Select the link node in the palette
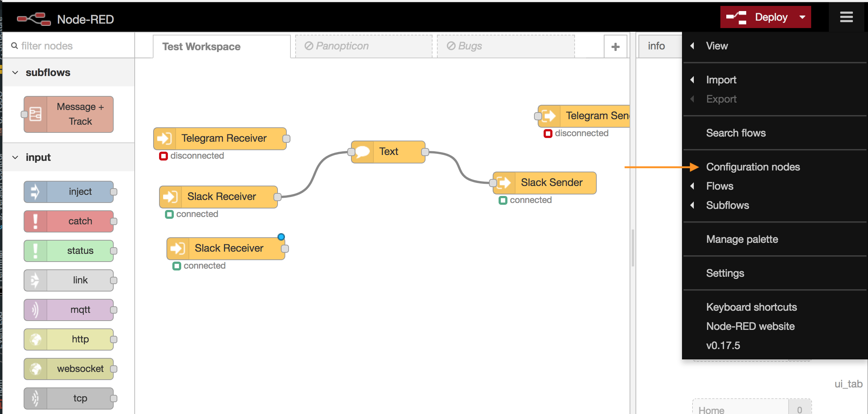868x414 pixels. [69, 280]
